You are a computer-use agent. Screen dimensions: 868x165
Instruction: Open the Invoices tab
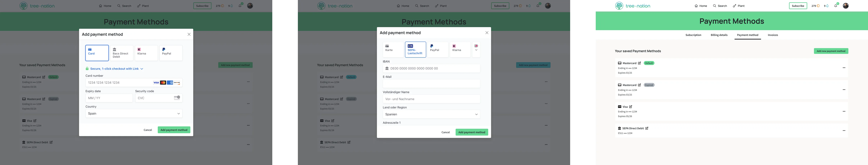click(773, 35)
